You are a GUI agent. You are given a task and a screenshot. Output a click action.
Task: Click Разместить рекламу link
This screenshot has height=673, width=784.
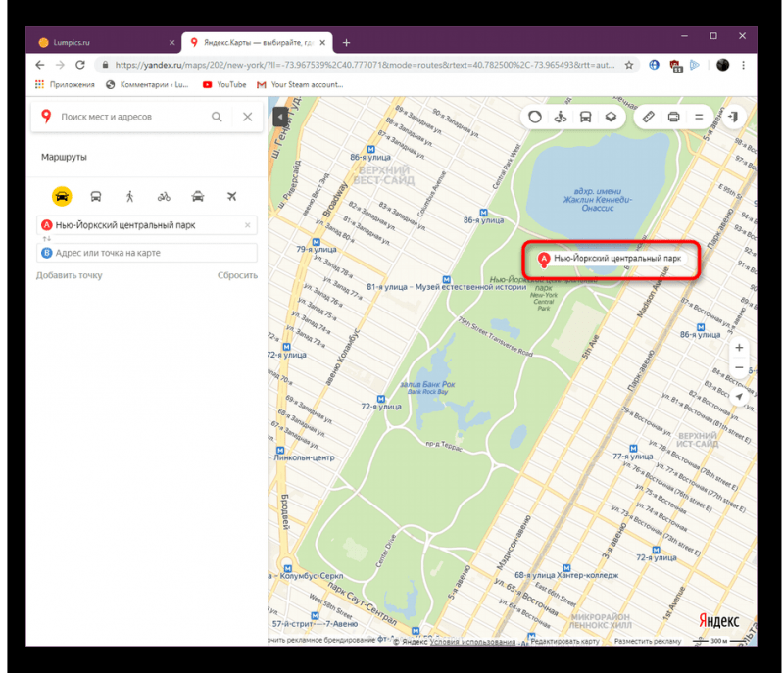click(648, 641)
